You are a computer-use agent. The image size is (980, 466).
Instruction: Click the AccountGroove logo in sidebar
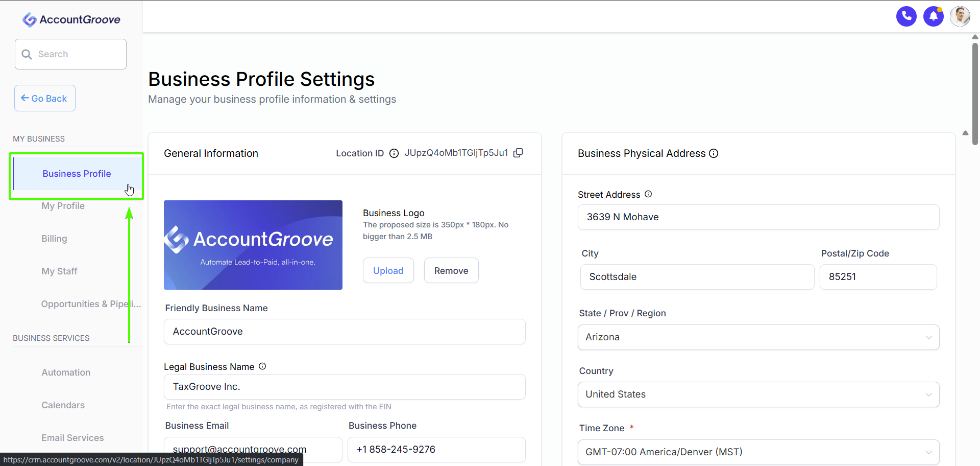71,19
